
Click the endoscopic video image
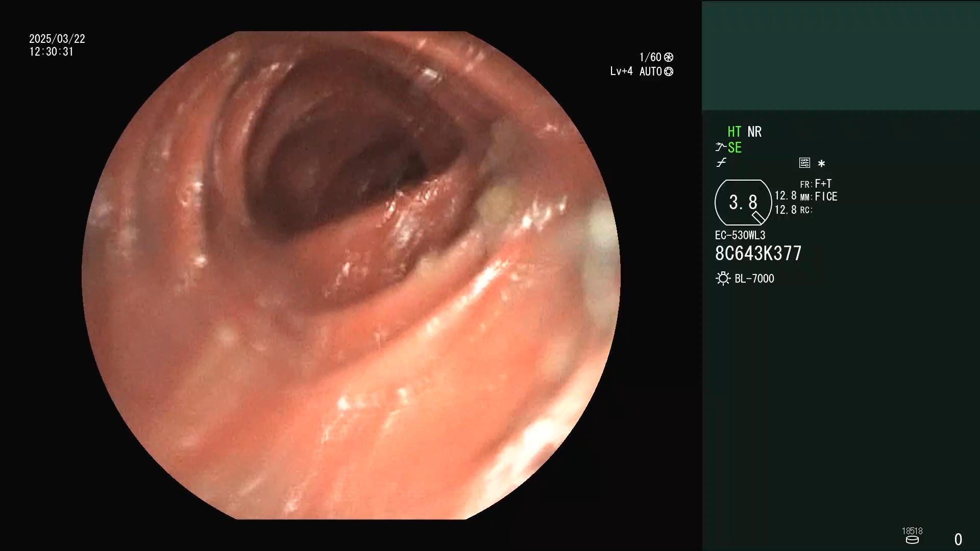point(351,275)
